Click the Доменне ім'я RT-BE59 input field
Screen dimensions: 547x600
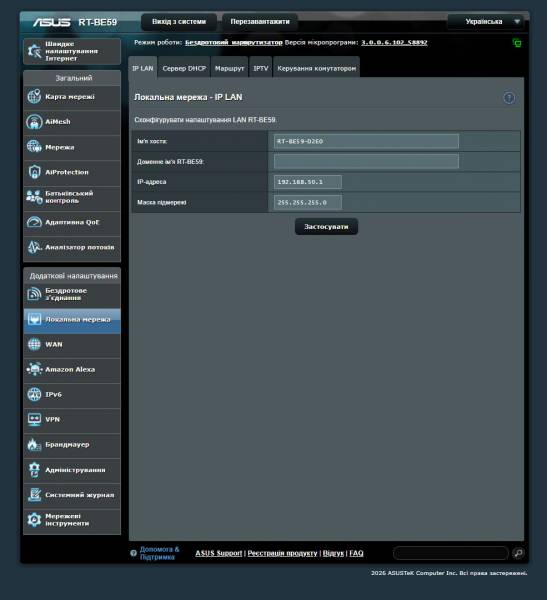[366, 161]
